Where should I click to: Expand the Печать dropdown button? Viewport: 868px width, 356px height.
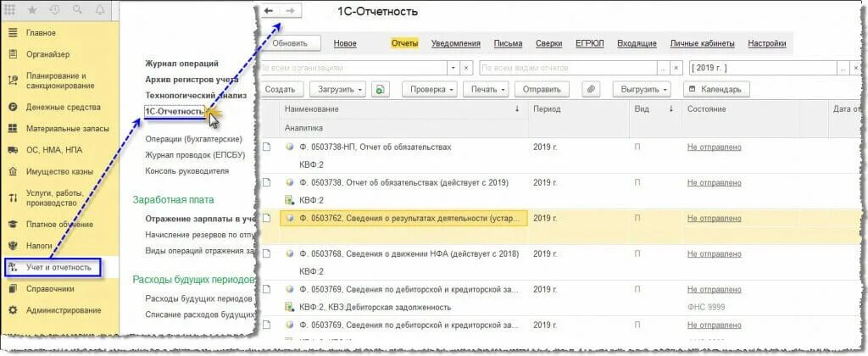click(x=486, y=89)
